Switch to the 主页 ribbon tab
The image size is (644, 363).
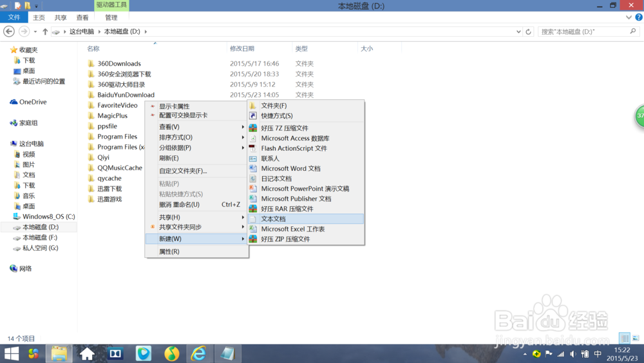[x=39, y=17]
